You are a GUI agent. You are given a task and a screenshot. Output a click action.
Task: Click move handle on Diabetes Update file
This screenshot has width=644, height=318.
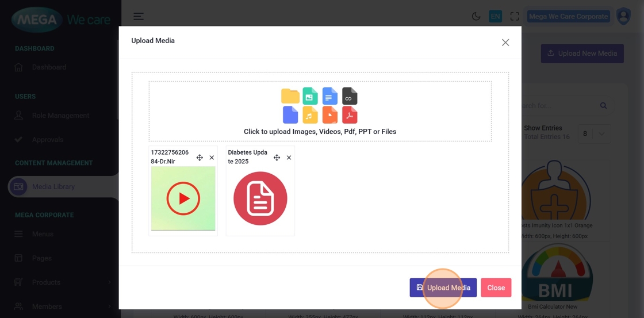[x=277, y=158]
